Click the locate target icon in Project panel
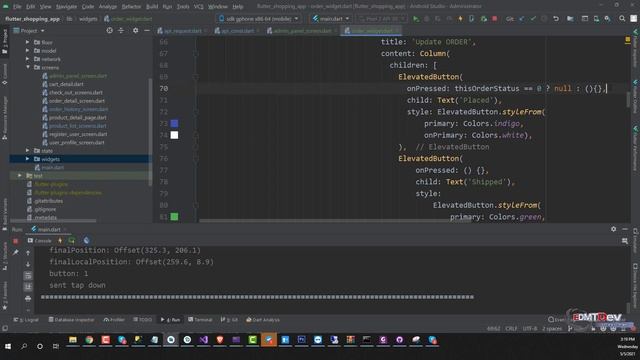This screenshot has height=360, width=640. 109,31
